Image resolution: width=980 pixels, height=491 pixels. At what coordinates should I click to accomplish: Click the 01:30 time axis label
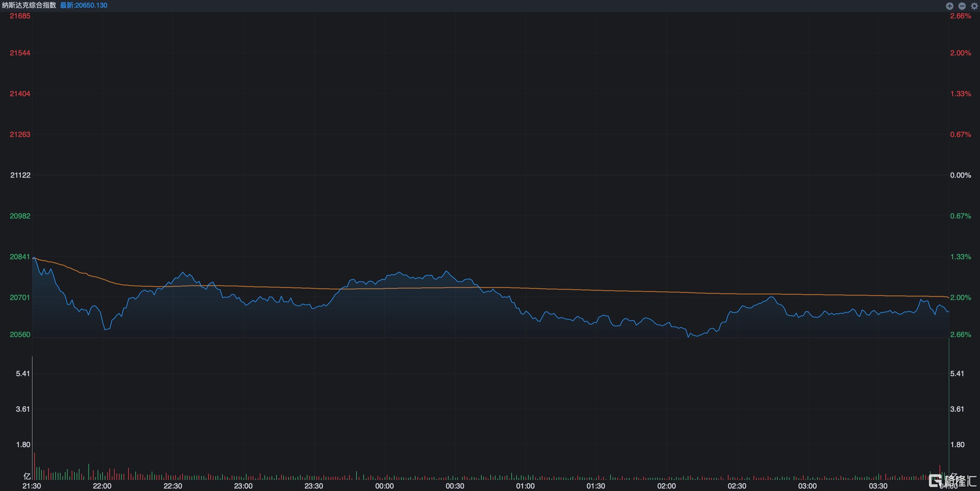[x=596, y=486]
